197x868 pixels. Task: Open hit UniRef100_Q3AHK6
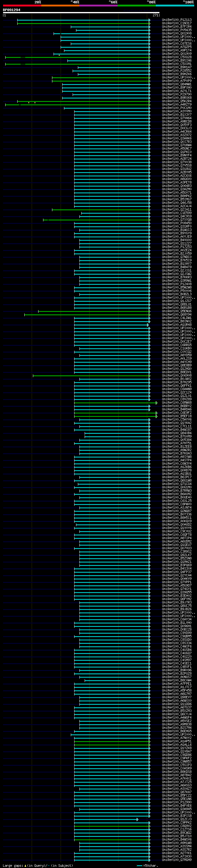(177, 138)
